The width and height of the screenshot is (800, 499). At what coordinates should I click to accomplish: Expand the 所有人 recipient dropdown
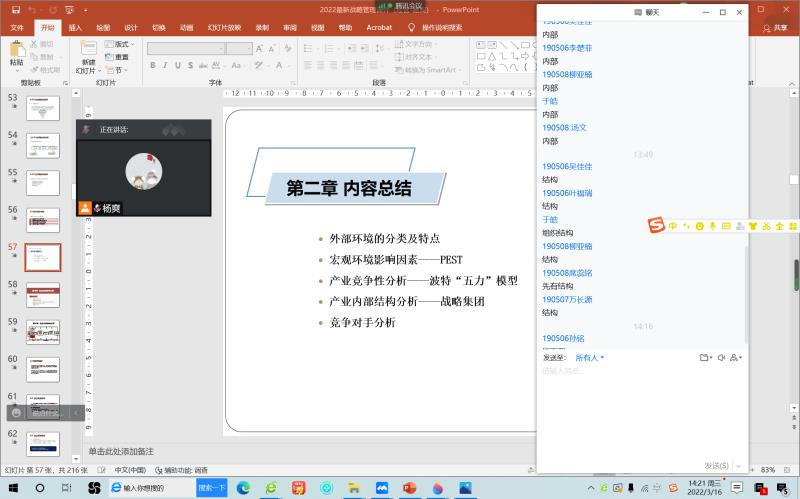(589, 357)
